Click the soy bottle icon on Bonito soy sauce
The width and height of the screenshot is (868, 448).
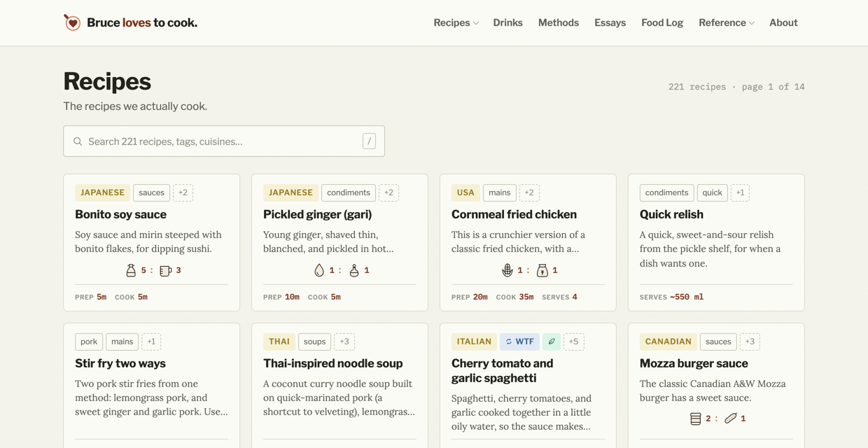[x=131, y=270]
